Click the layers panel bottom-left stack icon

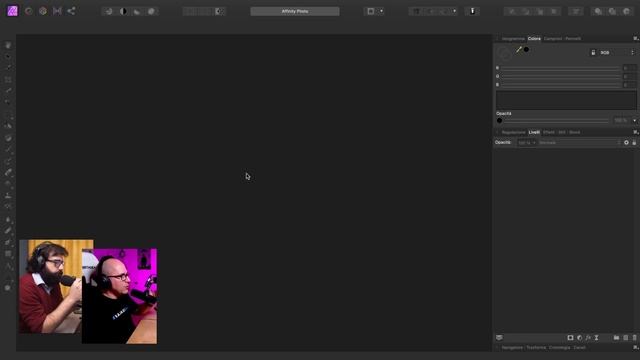[499, 338]
